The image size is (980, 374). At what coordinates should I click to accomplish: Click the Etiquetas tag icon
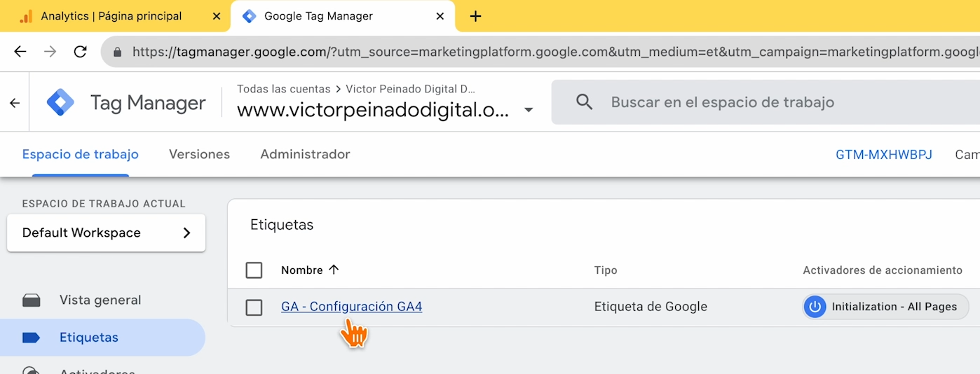point(32,338)
